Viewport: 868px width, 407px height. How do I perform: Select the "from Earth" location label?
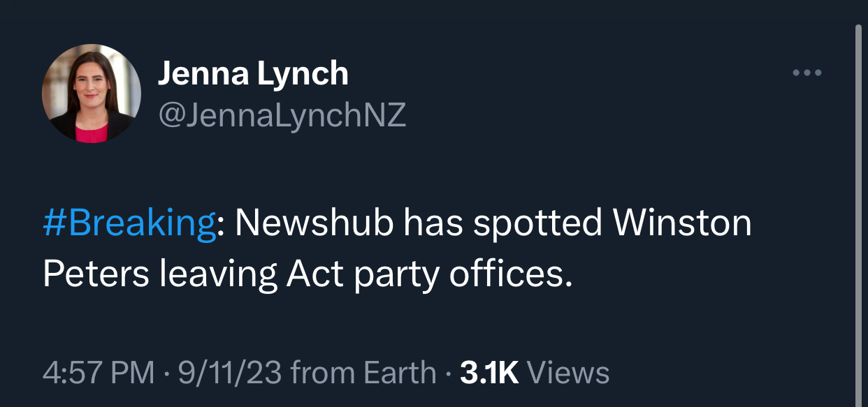coord(363,373)
